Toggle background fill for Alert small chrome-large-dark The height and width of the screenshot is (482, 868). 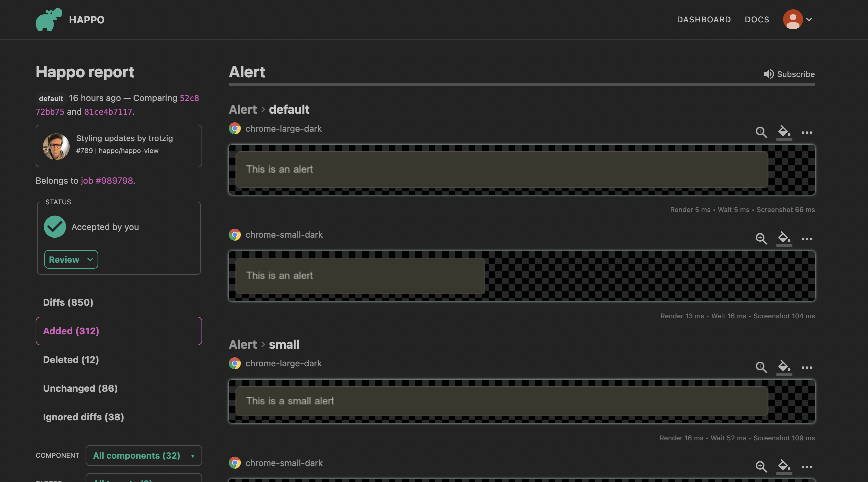[784, 367]
